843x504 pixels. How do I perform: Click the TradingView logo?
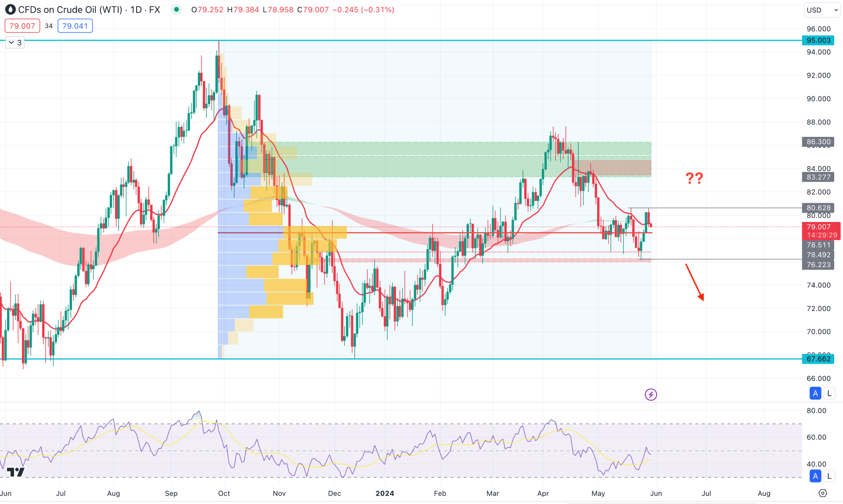pyautogui.click(x=16, y=472)
